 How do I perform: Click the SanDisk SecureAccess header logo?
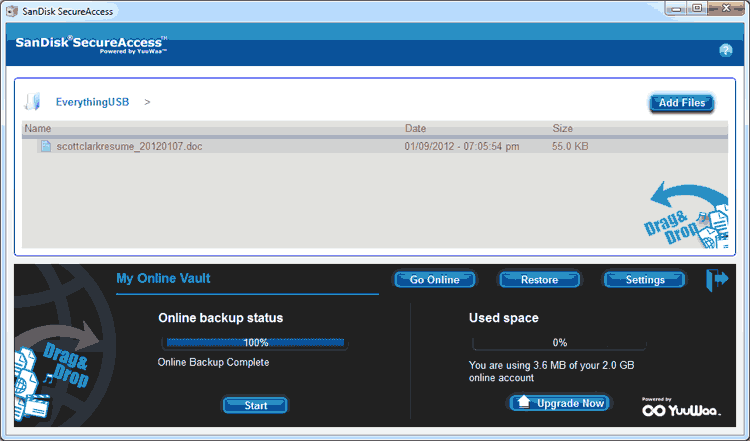91,44
